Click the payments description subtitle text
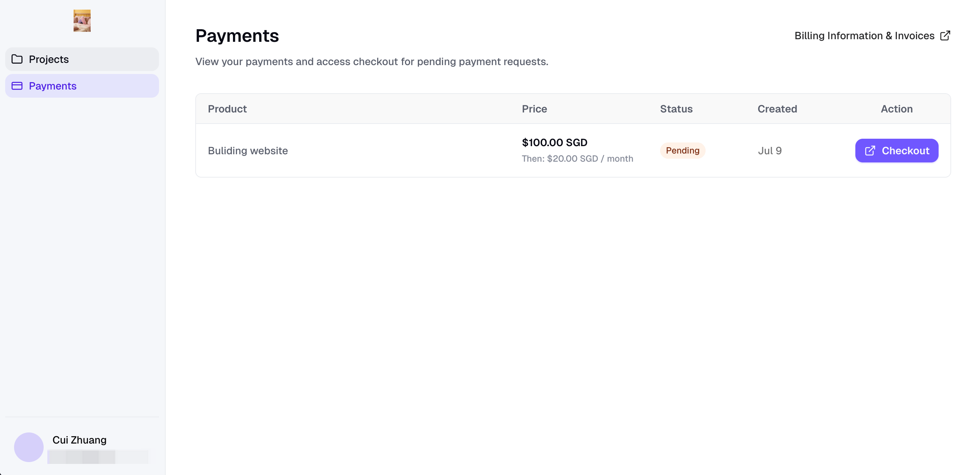 pos(372,62)
